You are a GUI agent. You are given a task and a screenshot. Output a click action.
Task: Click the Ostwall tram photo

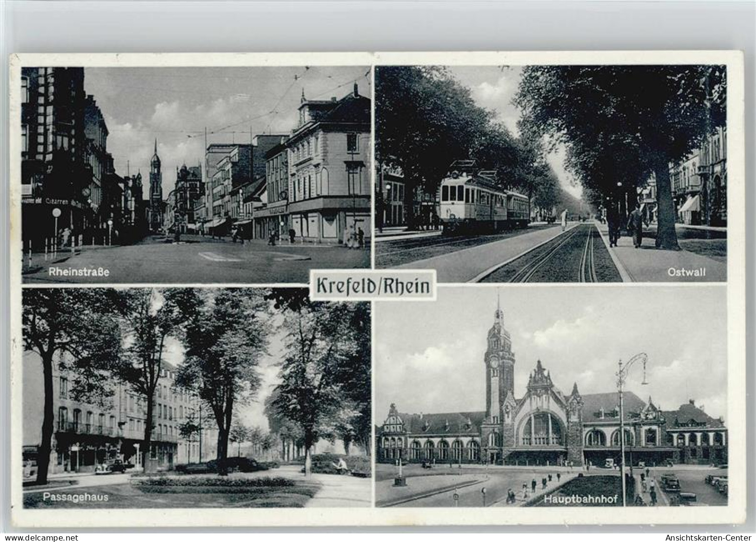coord(551,173)
